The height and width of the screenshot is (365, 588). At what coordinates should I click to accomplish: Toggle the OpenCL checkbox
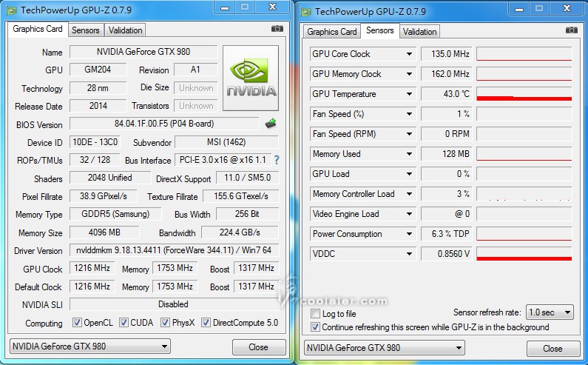(x=77, y=323)
